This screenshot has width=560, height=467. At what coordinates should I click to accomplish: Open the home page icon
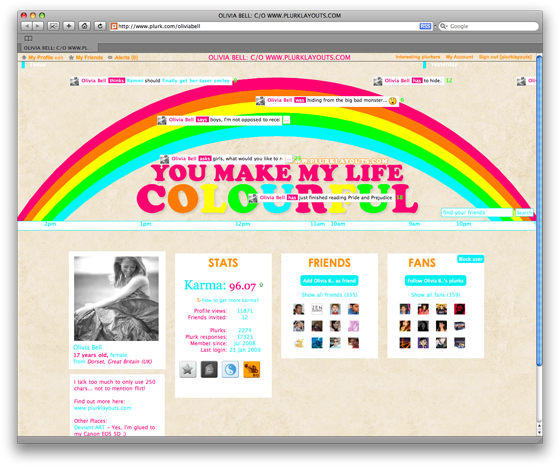[84, 26]
